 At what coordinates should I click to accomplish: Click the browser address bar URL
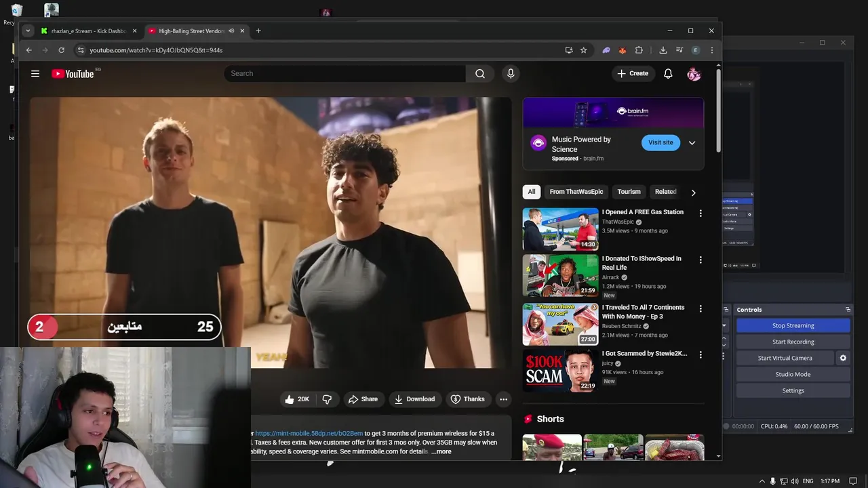[x=156, y=50]
